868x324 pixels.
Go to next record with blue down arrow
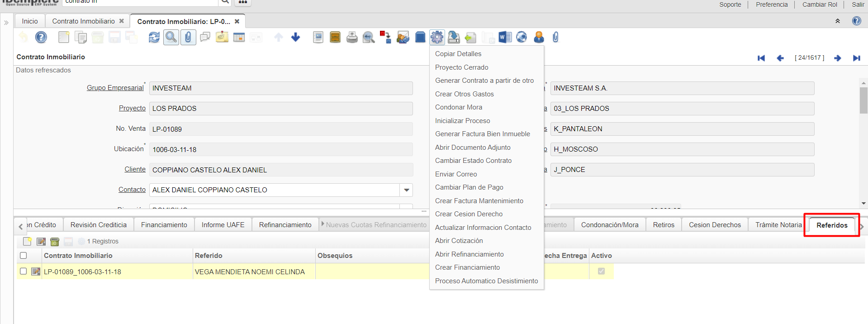(295, 38)
